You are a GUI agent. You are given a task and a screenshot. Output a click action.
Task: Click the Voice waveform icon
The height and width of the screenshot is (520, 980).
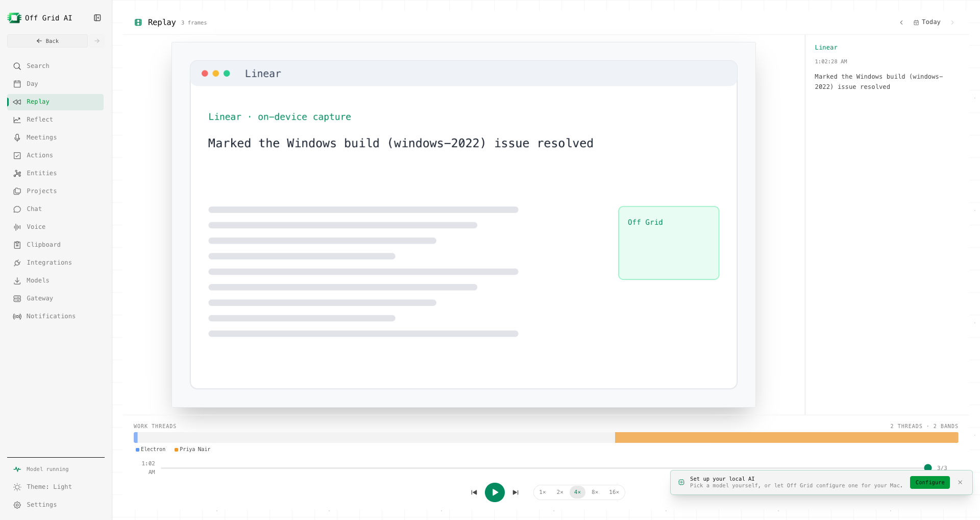tap(17, 227)
